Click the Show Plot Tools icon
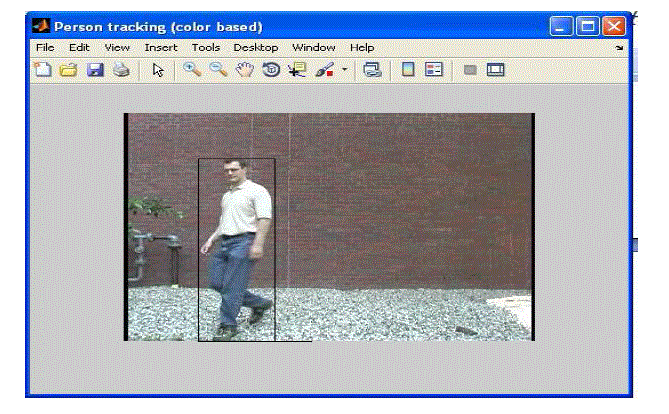The width and height of the screenshot is (669, 414). pyautogui.click(x=495, y=70)
